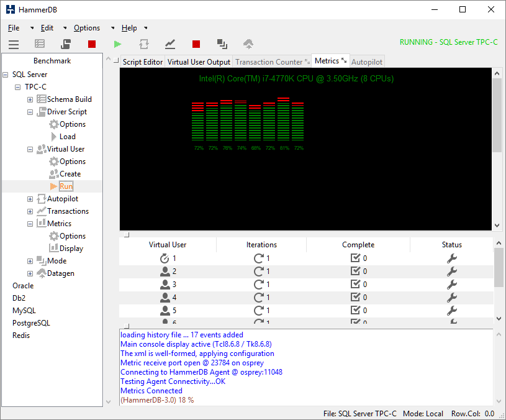Open the File menu
The image size is (506, 420).
(14, 28)
